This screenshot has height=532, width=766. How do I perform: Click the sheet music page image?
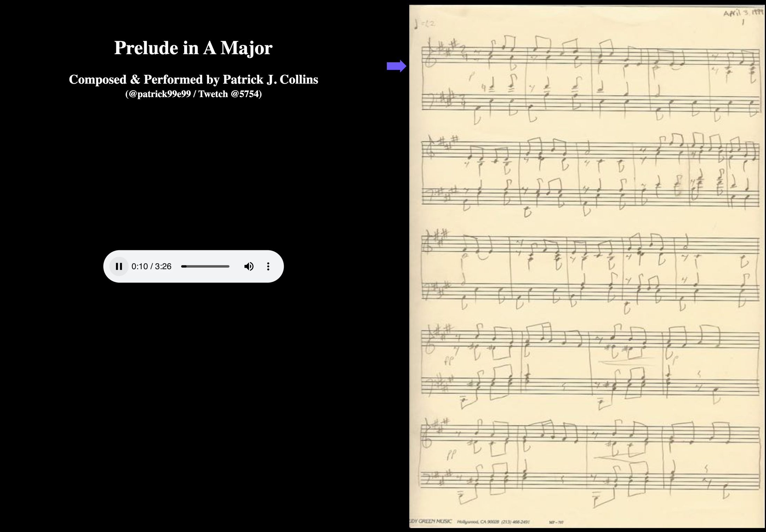(x=587, y=266)
